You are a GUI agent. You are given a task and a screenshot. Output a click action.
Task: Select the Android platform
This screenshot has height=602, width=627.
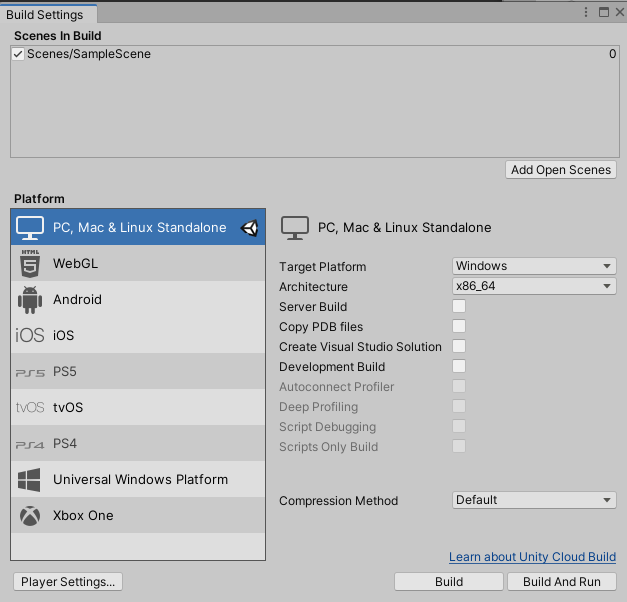point(138,299)
